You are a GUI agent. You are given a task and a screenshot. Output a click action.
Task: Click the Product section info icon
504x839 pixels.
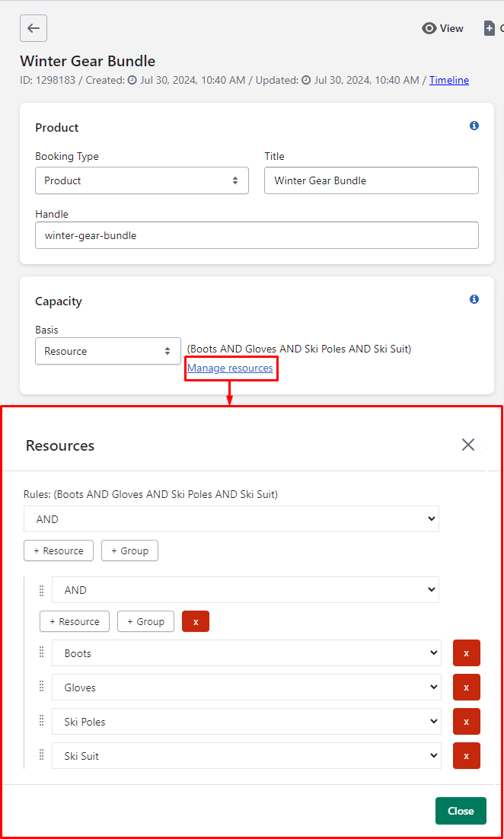point(474,126)
